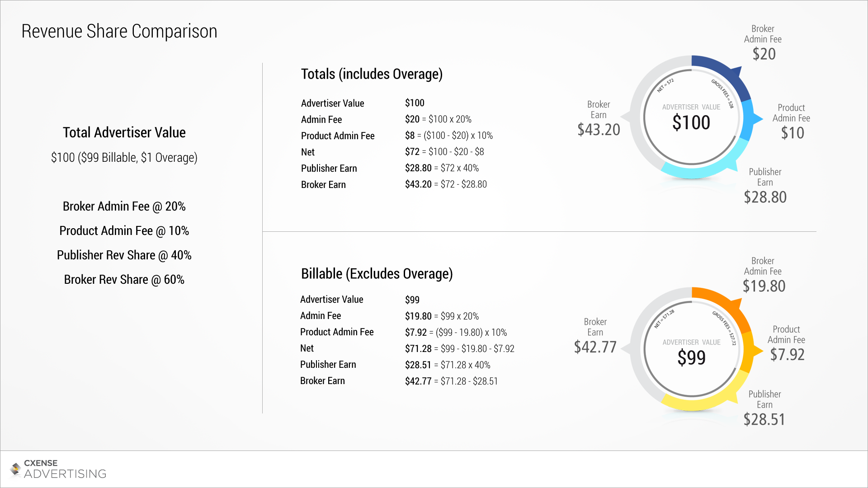Click the Publisher Rev Share @ 40% text
Viewport: 868px width, 488px height.
124,255
